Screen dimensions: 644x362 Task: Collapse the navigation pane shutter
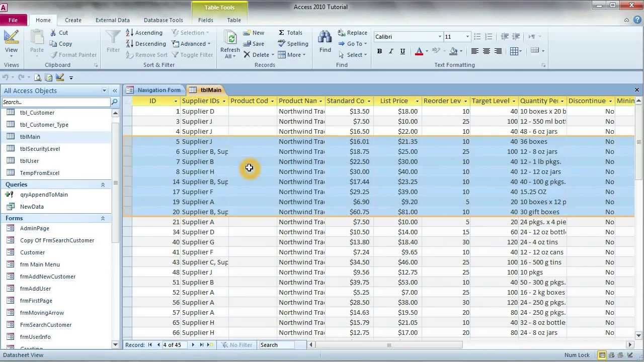(115, 90)
